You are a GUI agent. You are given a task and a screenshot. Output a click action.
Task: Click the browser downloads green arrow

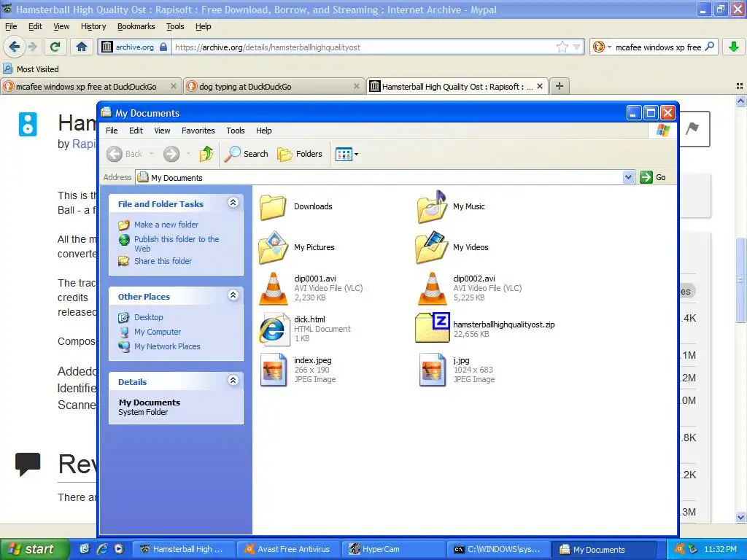click(x=734, y=47)
